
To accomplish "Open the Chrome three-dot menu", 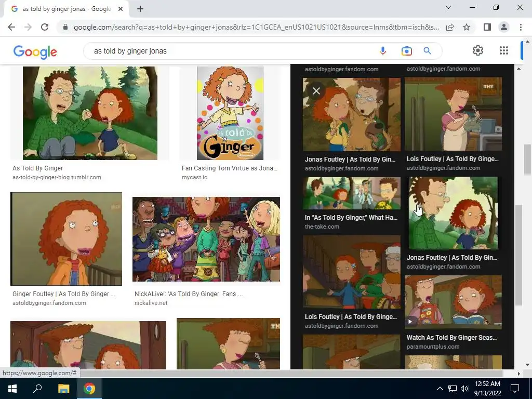I will (521, 27).
